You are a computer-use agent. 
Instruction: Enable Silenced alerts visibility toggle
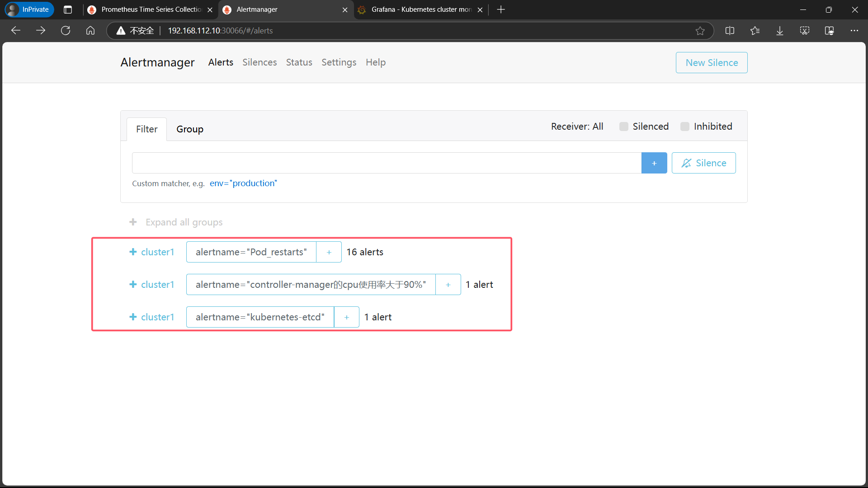[623, 126]
